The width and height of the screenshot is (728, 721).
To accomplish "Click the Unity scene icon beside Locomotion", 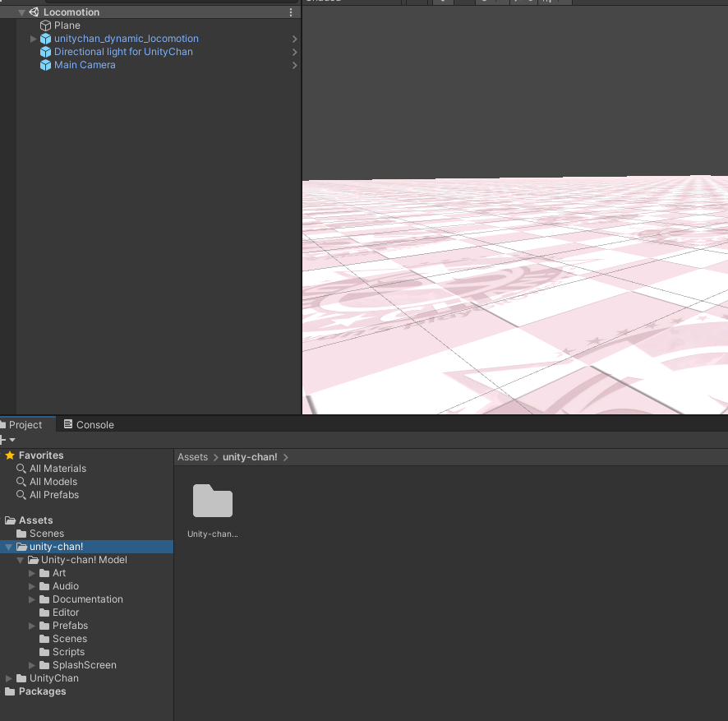I will (x=34, y=12).
